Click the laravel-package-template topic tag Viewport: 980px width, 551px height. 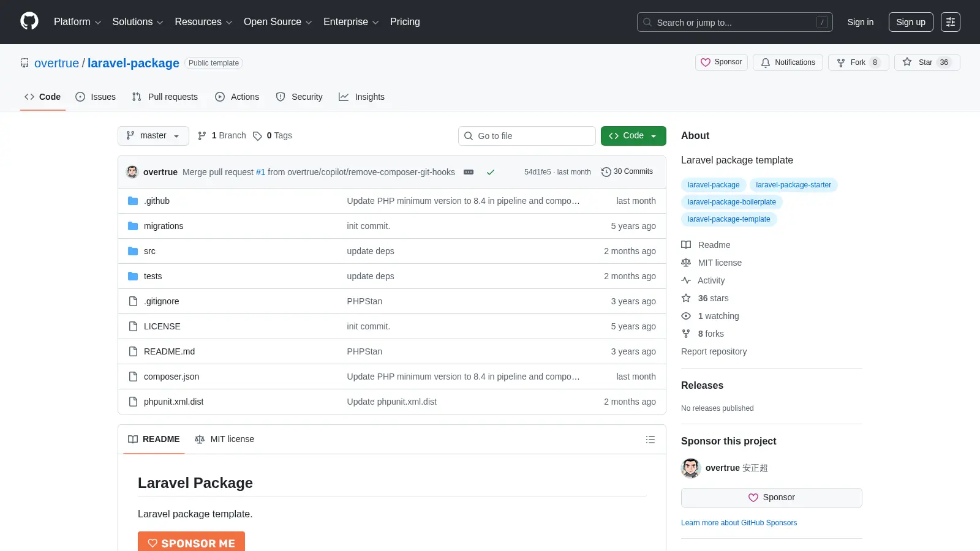click(729, 219)
